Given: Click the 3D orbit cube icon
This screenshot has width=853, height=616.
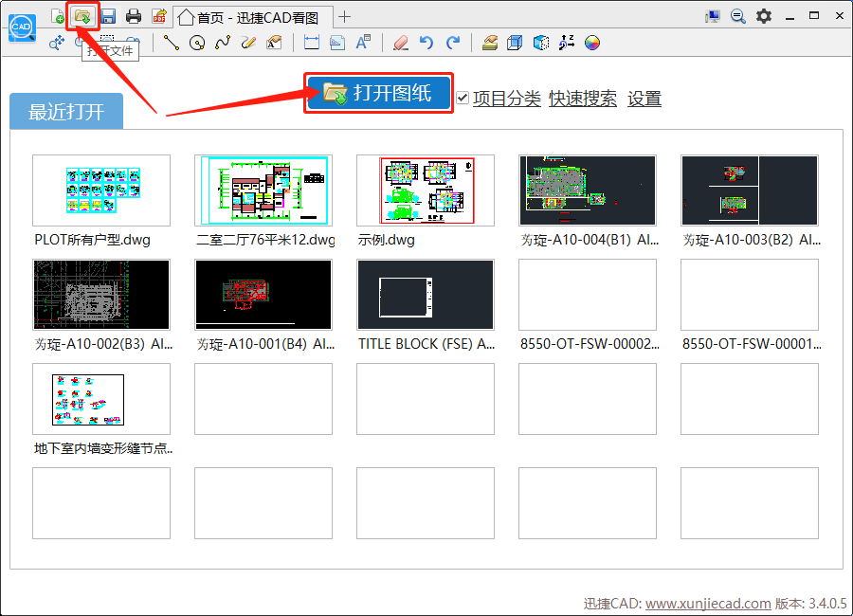Looking at the screenshot, I should (x=541, y=43).
